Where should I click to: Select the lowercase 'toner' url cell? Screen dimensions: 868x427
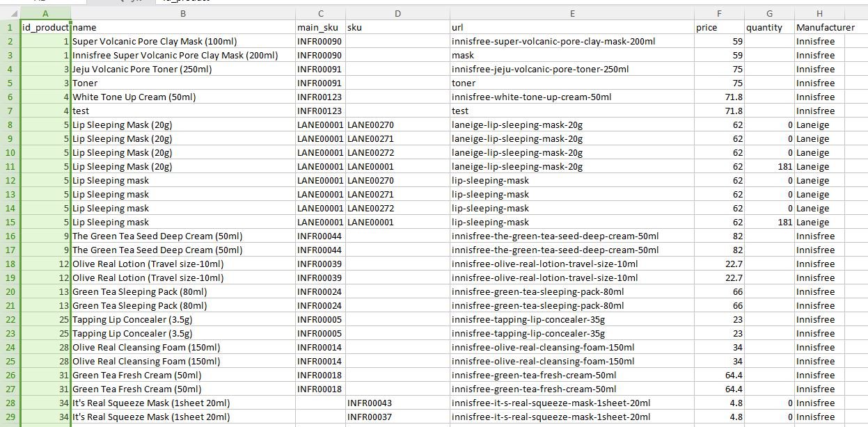[x=572, y=83]
